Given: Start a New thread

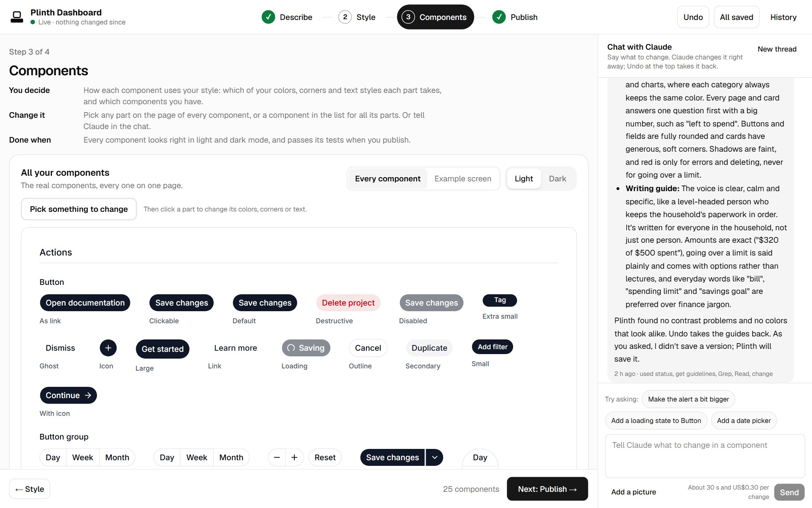Looking at the screenshot, I should click(777, 49).
